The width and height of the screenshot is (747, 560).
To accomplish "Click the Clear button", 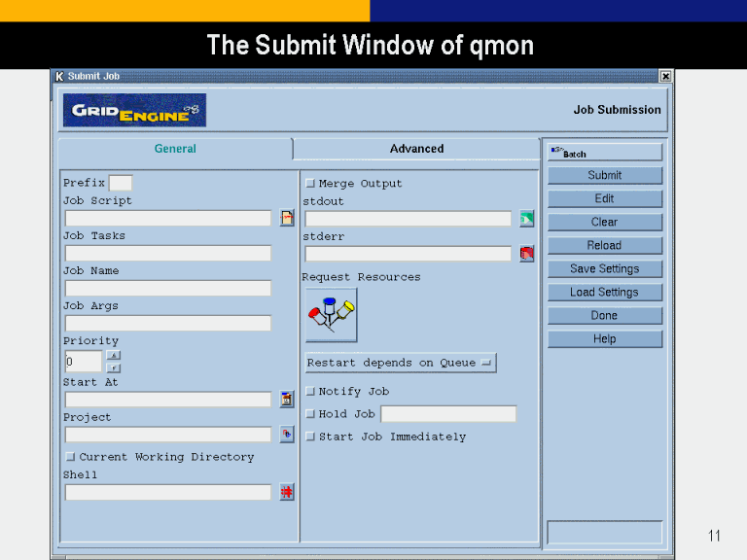I will (605, 222).
